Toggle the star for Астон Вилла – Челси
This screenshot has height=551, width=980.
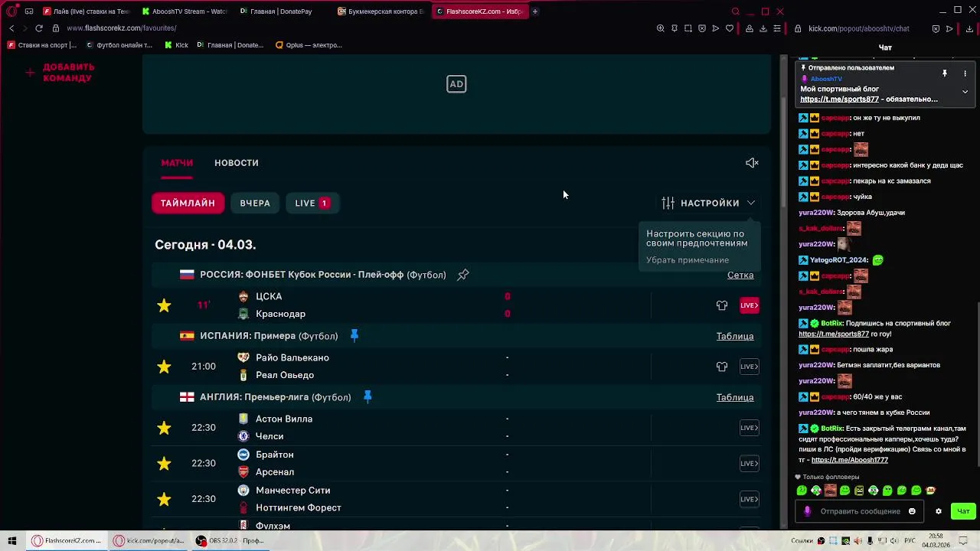point(164,428)
